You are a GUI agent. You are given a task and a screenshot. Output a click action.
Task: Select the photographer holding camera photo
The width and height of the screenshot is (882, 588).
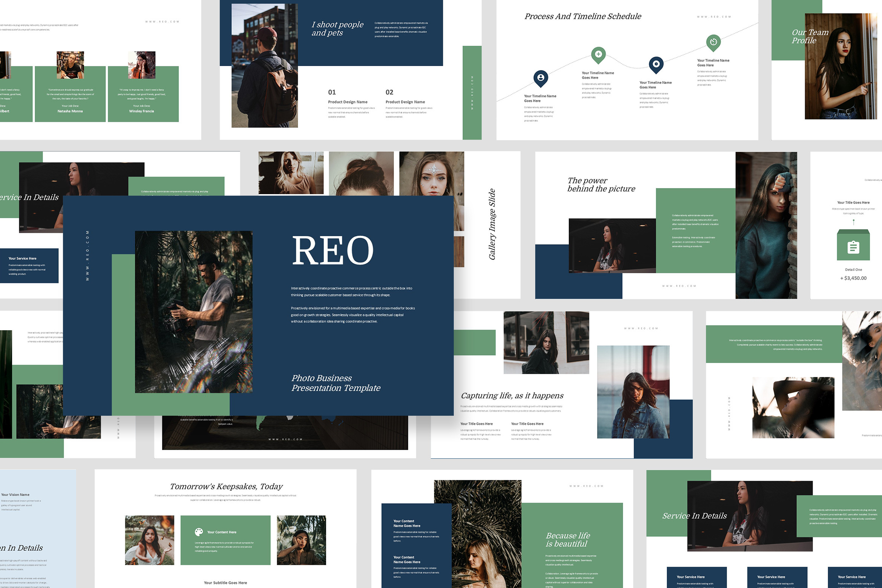coord(194,312)
